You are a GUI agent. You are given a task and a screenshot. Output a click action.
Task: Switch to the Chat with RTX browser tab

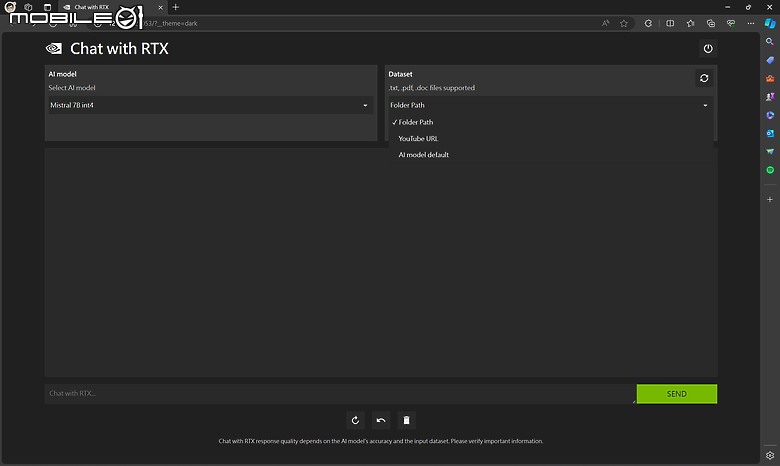[111, 7]
